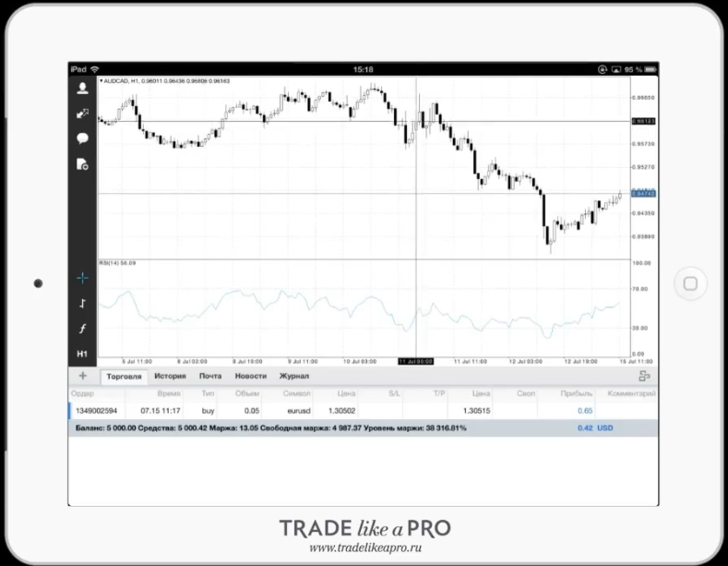Open the new order document icon

coord(83,164)
